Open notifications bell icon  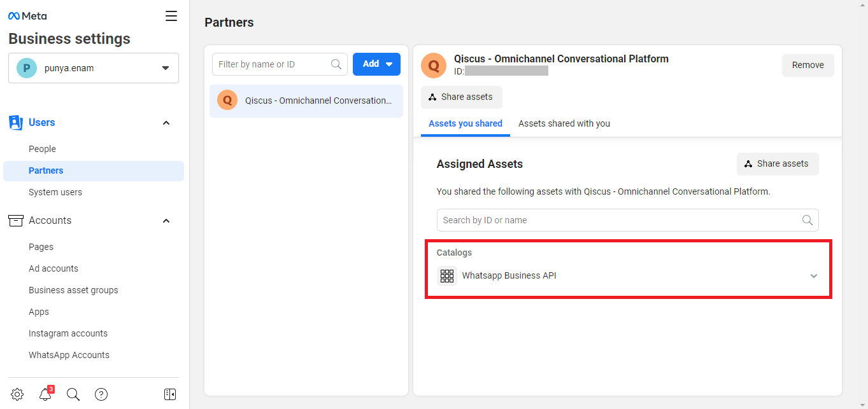click(x=45, y=394)
